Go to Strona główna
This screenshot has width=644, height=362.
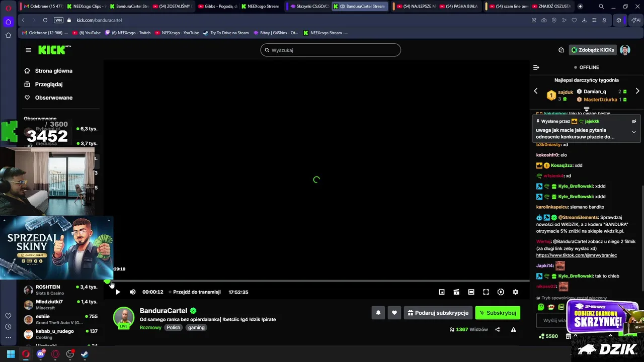[x=48, y=71]
